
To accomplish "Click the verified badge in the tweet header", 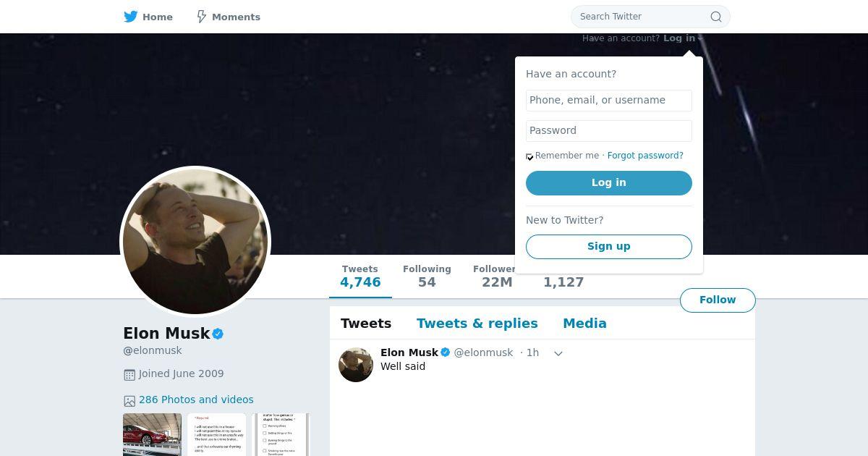I will pyautogui.click(x=446, y=352).
